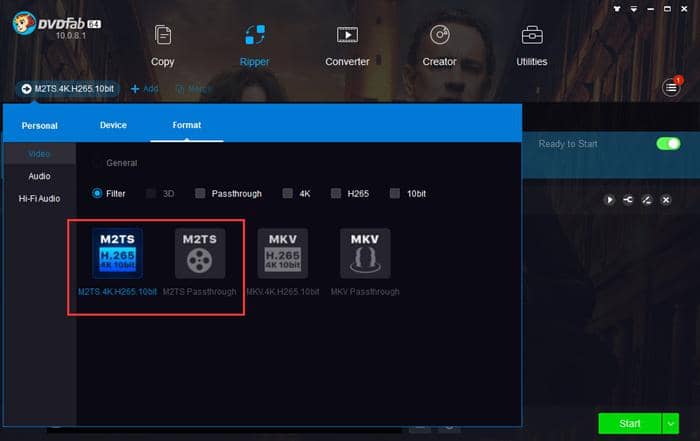Check the 4K filter checkbox

point(288,193)
